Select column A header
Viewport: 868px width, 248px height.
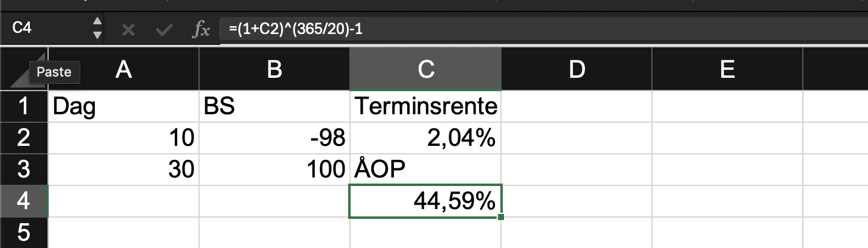pyautogui.click(x=124, y=70)
